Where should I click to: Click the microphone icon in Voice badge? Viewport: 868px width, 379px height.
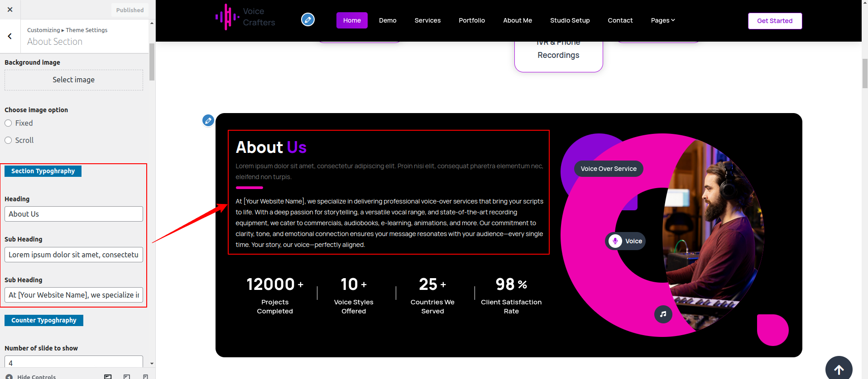pyautogui.click(x=615, y=241)
